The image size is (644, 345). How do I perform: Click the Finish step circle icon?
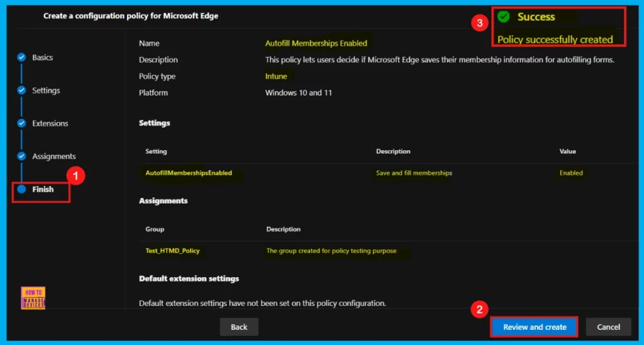pyautogui.click(x=21, y=189)
